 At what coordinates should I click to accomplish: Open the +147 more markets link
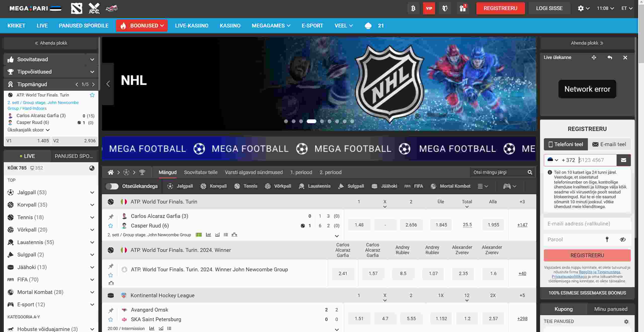coord(522,225)
